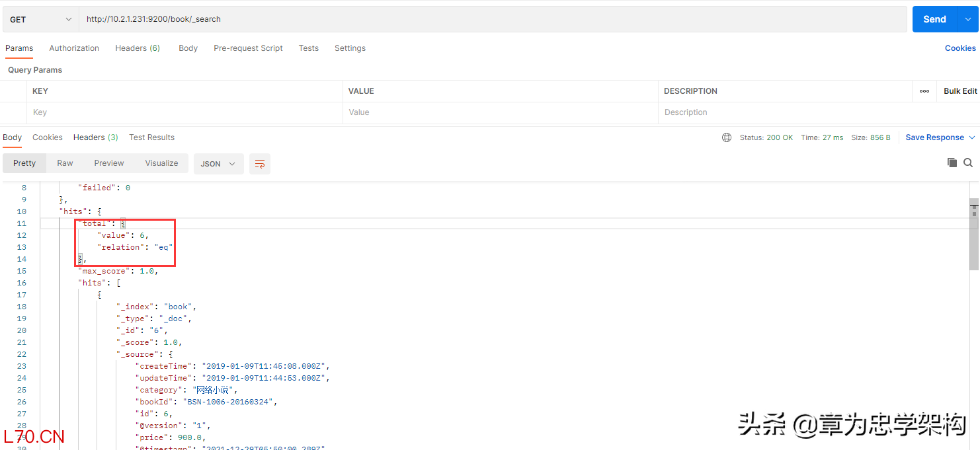Image resolution: width=980 pixels, height=450 pixels.
Task: Click the Key input field
Action: point(184,112)
